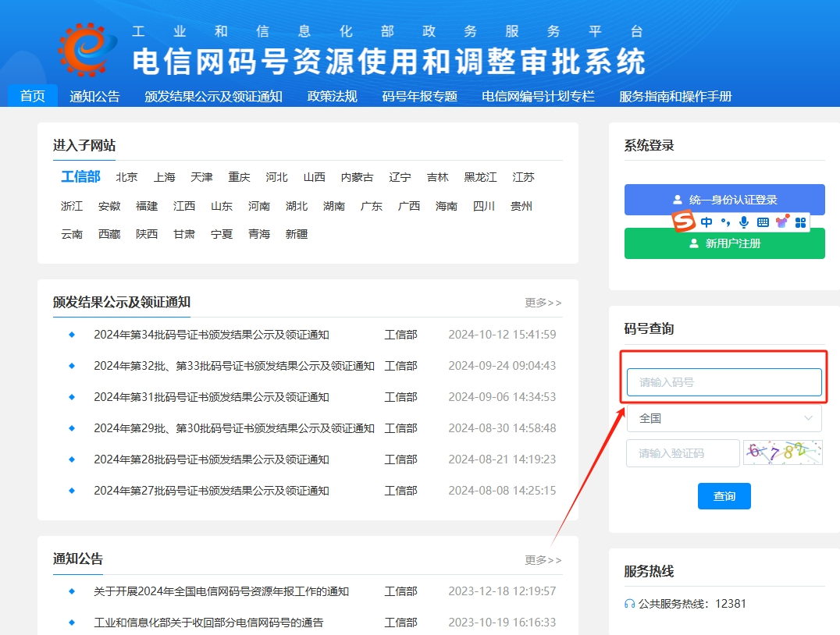This screenshot has height=635, width=840.
Task: Toggle Chinese input mode 中 icon
Action: [x=707, y=222]
